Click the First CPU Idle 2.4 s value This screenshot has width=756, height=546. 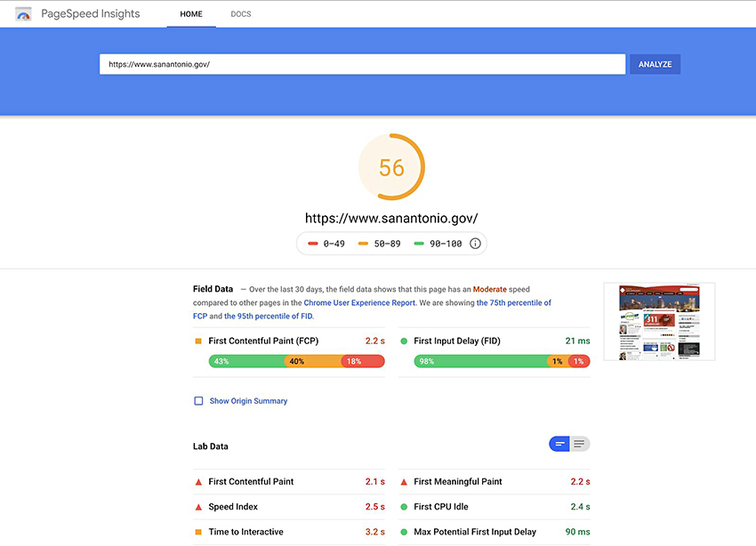tap(581, 507)
